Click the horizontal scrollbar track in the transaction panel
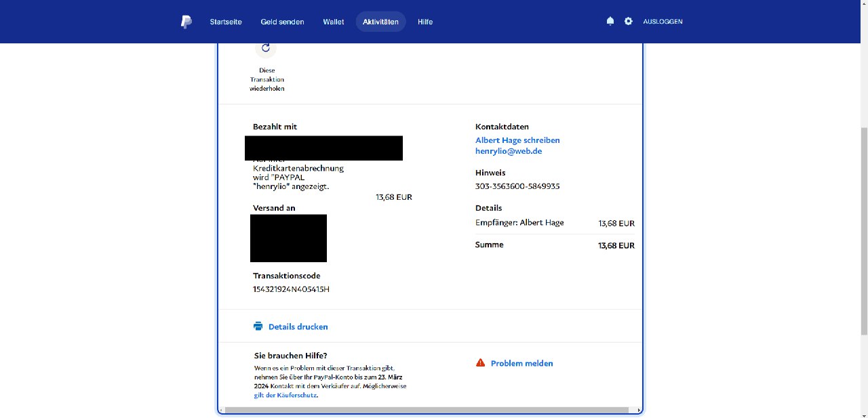The image size is (868, 418). (427, 410)
